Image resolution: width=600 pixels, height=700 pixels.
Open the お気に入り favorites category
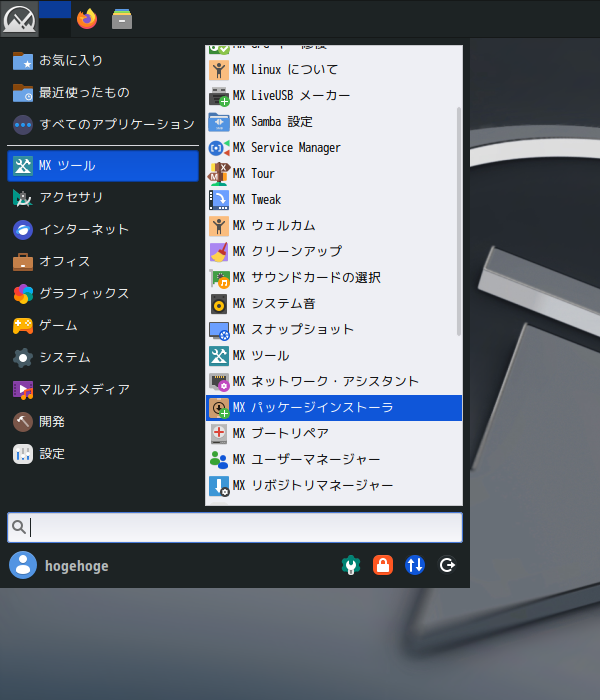click(103, 60)
